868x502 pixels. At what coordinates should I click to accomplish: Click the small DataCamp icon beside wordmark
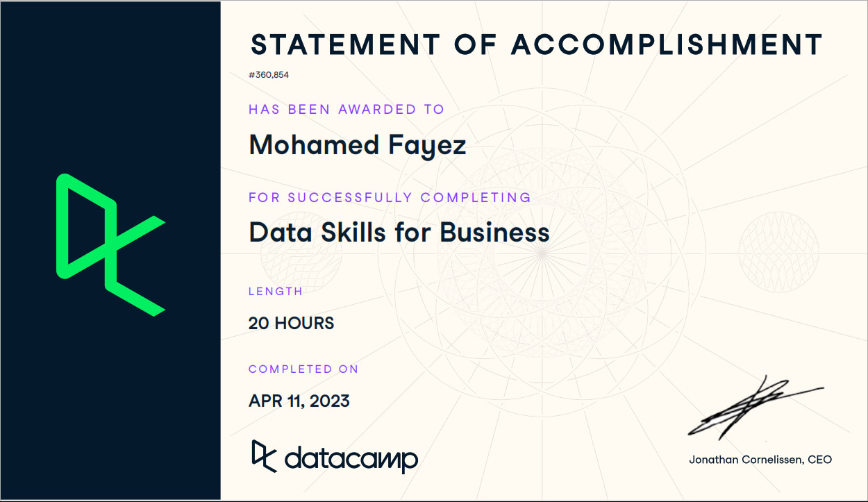(x=264, y=455)
